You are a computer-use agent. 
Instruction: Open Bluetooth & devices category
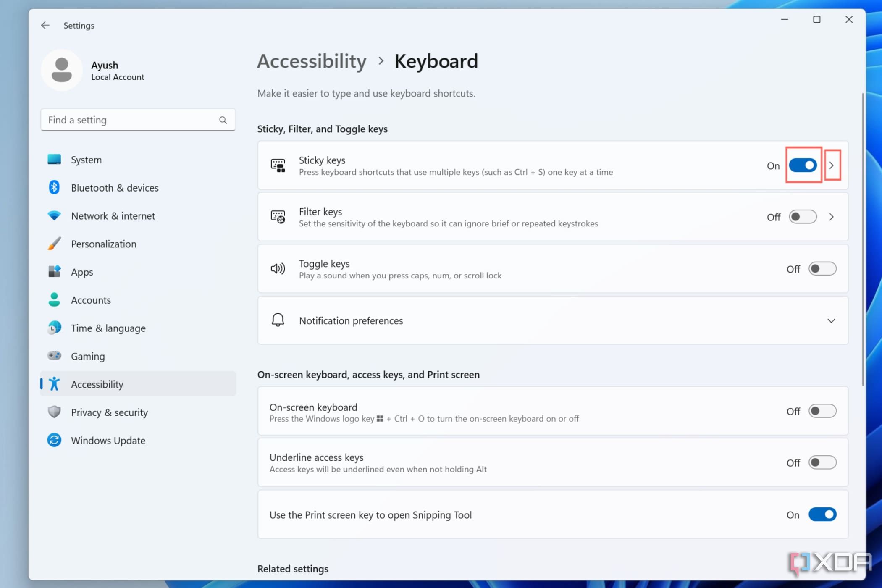[x=138, y=188]
